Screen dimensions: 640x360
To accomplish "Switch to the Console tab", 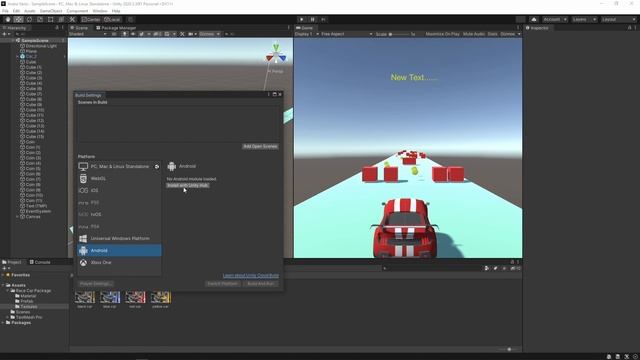I will tap(40, 262).
